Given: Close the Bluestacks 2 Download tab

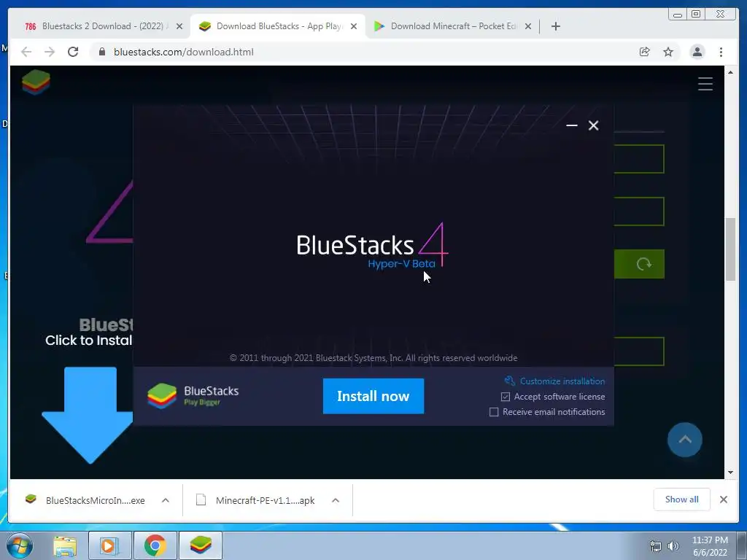Looking at the screenshot, I should [x=179, y=26].
